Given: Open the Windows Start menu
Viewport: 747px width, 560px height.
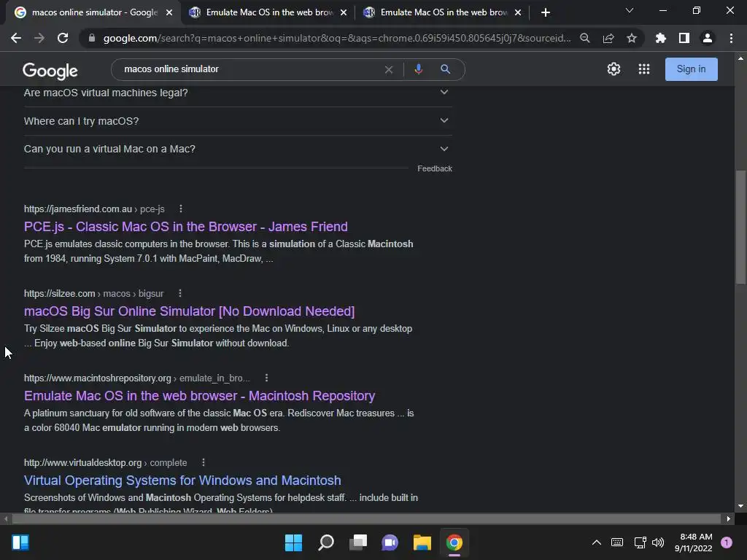Looking at the screenshot, I should (x=293, y=542).
